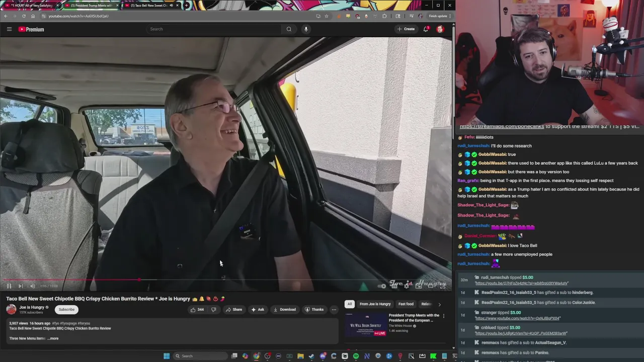
Task: Click the Share button
Action: click(234, 310)
